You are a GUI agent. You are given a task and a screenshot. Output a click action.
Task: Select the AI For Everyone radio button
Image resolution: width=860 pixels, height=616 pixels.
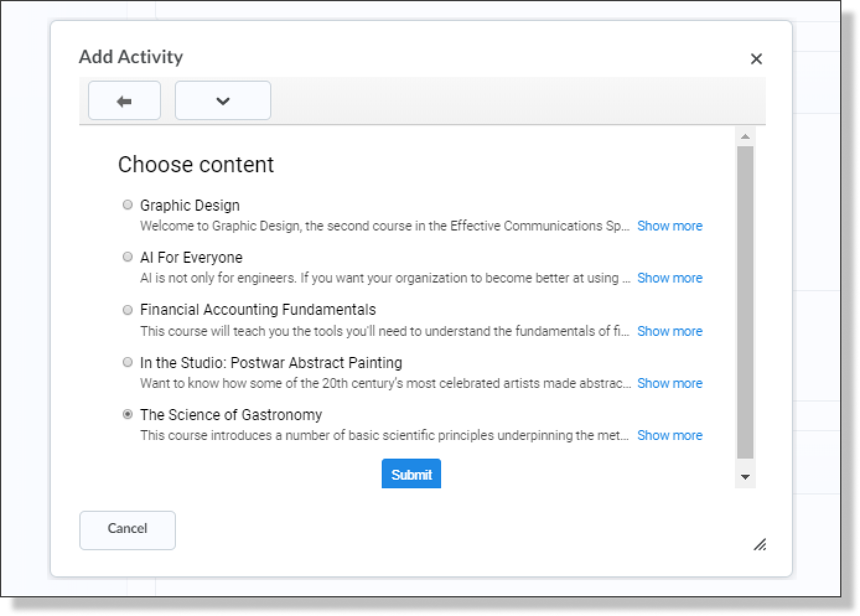(128, 257)
